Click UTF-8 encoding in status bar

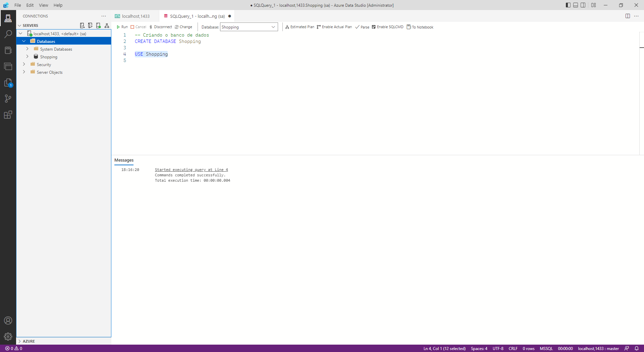pos(498,349)
